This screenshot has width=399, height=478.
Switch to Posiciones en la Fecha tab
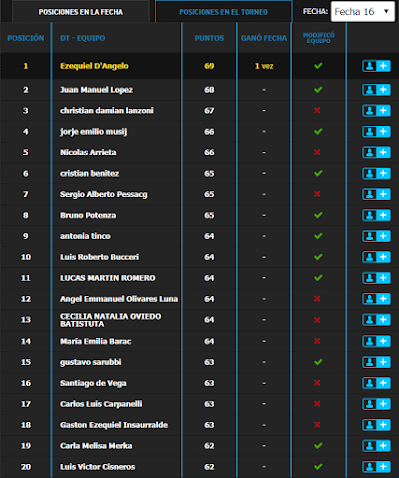(81, 12)
